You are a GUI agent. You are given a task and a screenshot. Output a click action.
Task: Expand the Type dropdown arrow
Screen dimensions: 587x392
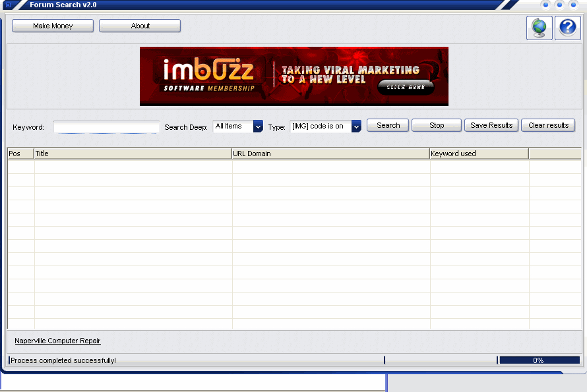(356, 126)
